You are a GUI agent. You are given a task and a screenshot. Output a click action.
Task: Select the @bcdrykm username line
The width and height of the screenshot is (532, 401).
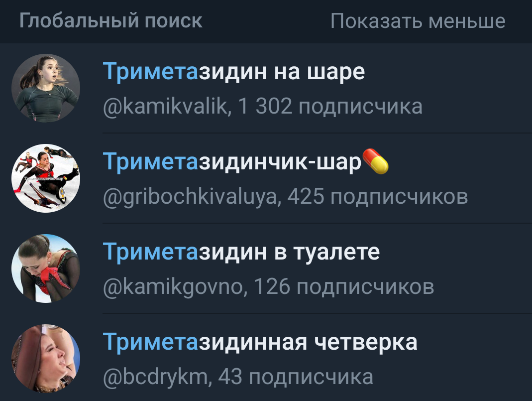pyautogui.click(x=238, y=377)
